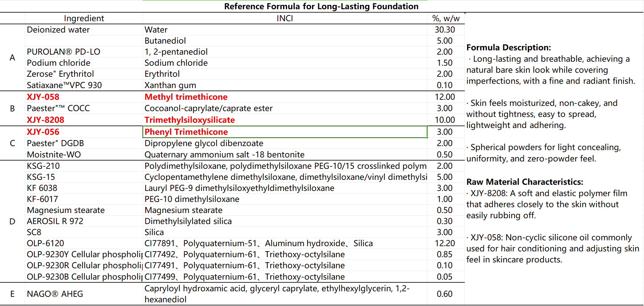Select the 'KF-6017' cell
The height and width of the screenshot is (306, 644).
point(84,199)
